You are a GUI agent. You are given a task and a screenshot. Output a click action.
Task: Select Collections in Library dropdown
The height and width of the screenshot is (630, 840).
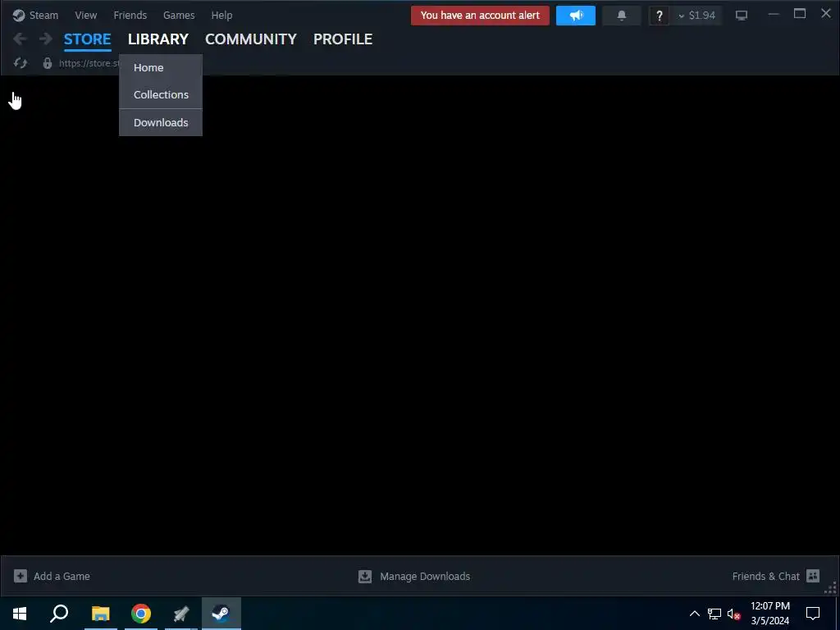[161, 94]
